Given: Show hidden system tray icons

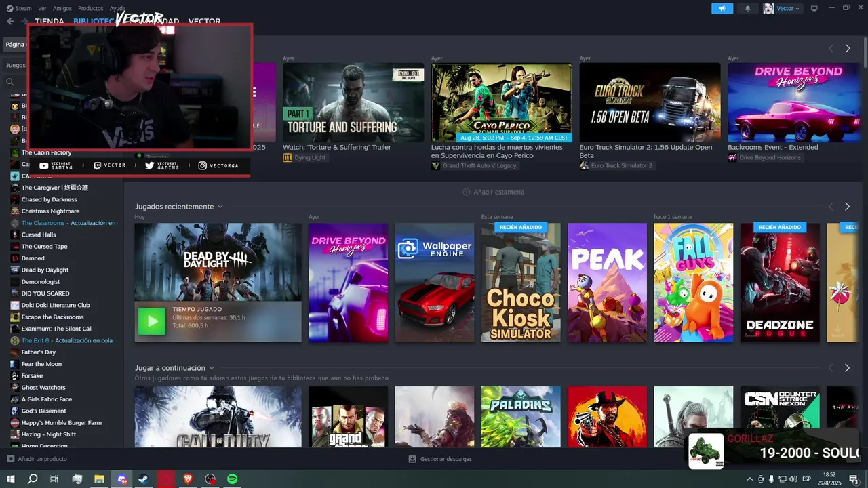Looking at the screenshot, I should tap(750, 479).
